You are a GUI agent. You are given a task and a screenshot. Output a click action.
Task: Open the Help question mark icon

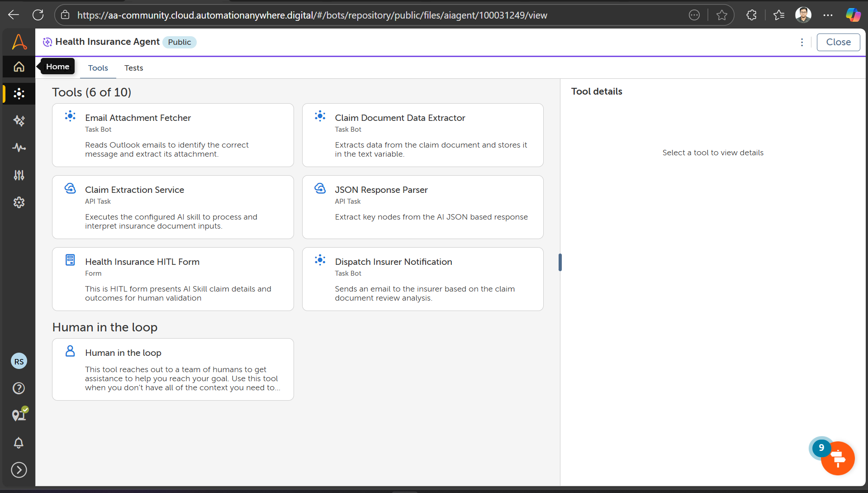coord(19,388)
